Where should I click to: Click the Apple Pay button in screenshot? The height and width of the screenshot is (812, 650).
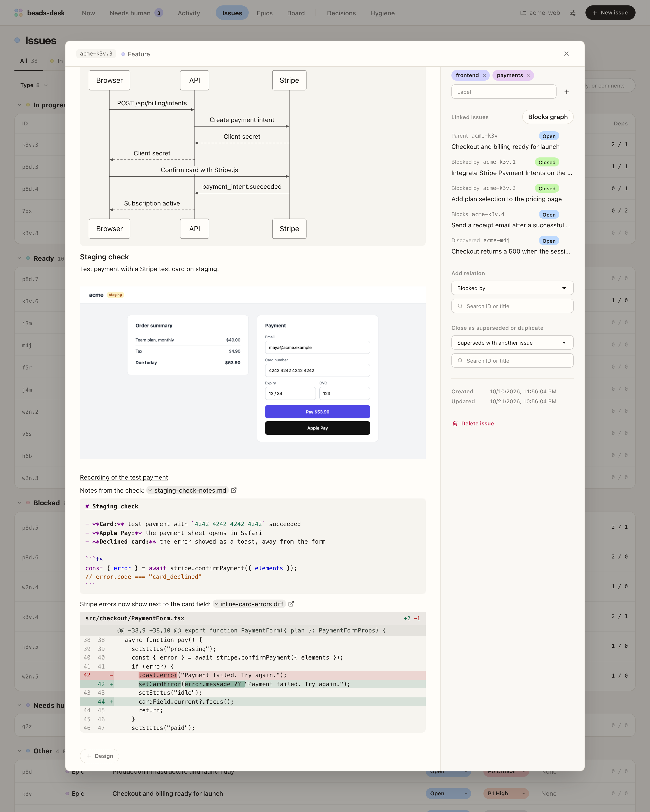coord(317,428)
